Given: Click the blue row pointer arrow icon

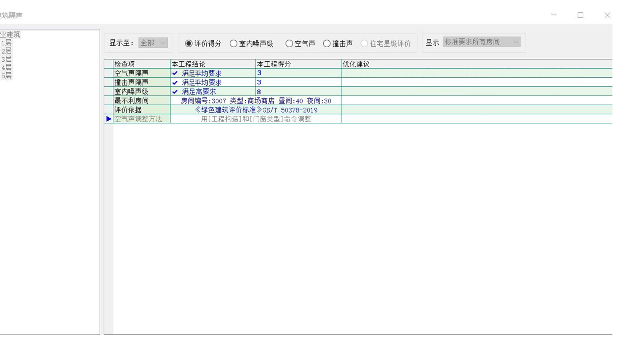Looking at the screenshot, I should tap(109, 119).
